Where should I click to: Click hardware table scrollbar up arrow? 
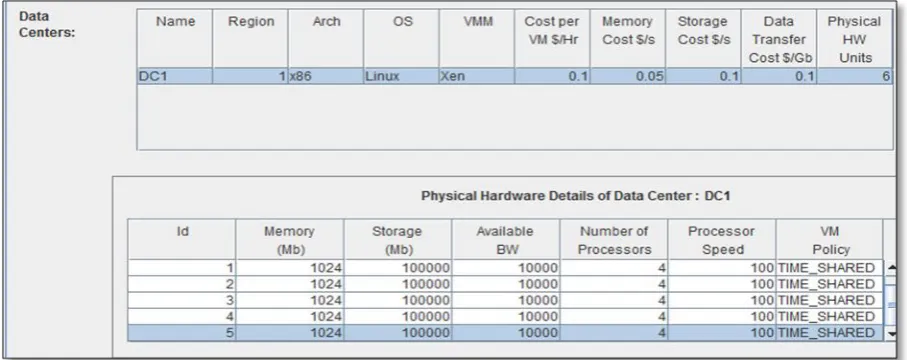click(890, 267)
